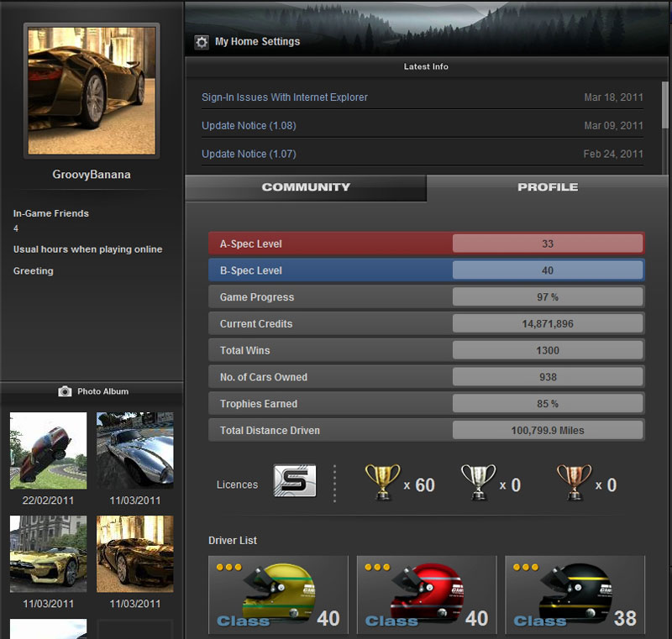Click the A-Spec Level label
The width and height of the screenshot is (672, 639).
click(250, 244)
